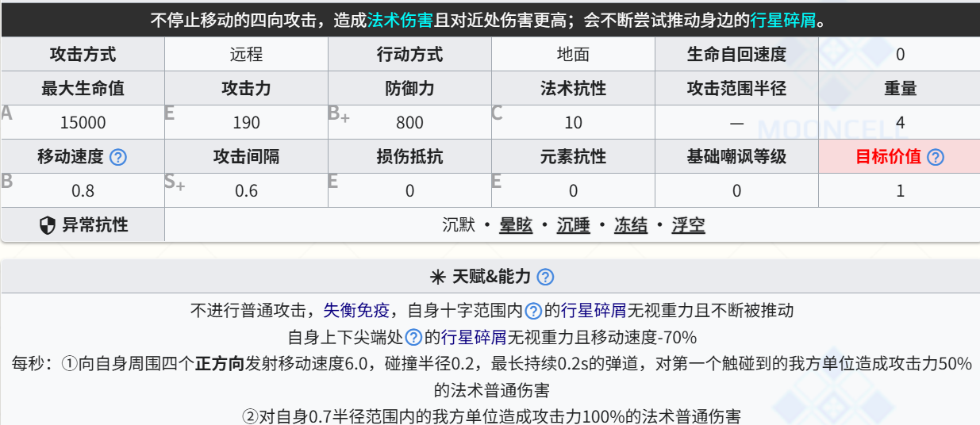Click the 190 attack value

click(x=247, y=123)
